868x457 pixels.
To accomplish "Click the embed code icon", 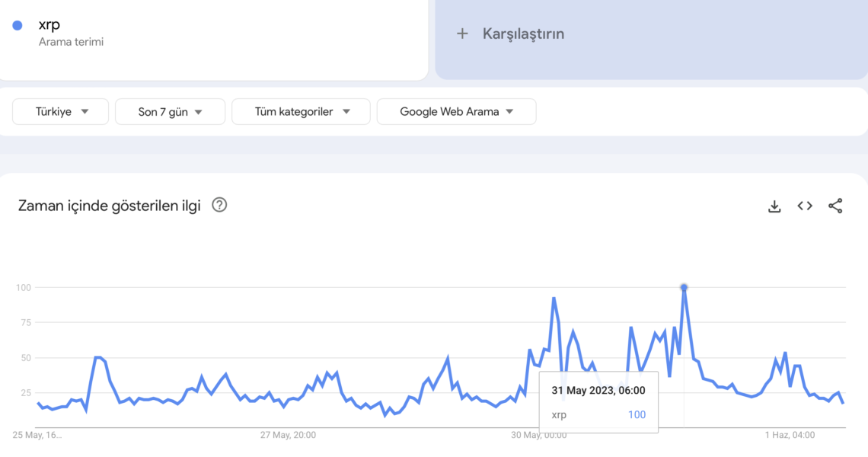I will point(805,206).
